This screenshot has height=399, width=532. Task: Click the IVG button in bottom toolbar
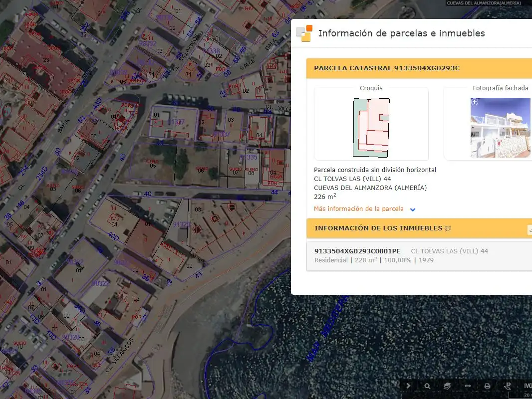pos(527,386)
